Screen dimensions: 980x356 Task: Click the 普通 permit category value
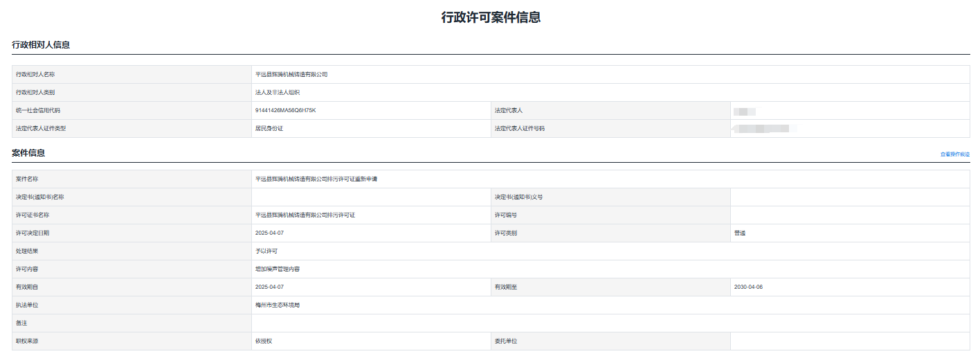(x=740, y=233)
